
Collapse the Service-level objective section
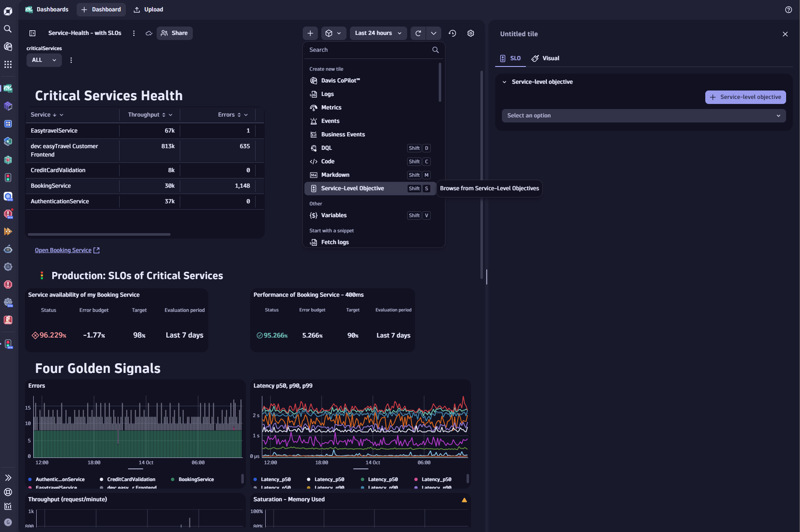504,82
